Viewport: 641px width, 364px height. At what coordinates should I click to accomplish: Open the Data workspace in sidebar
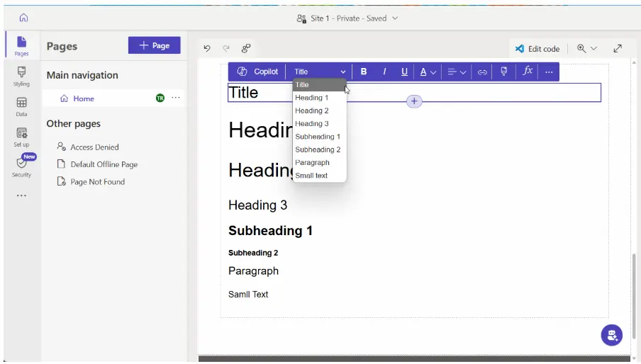[21, 106]
